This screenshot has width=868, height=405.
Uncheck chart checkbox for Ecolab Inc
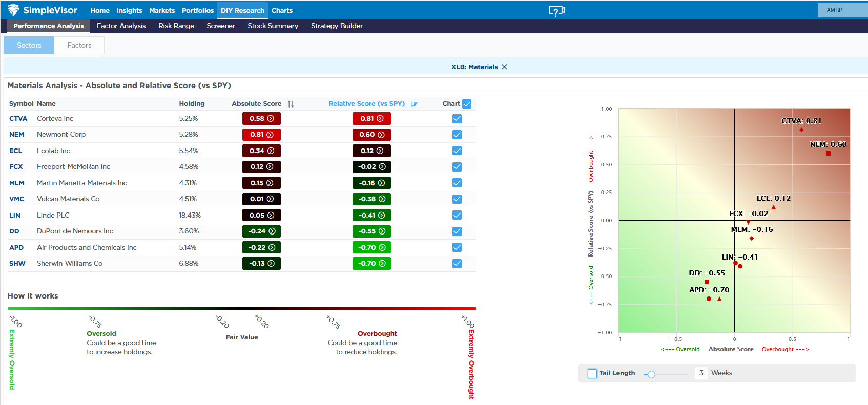click(457, 151)
